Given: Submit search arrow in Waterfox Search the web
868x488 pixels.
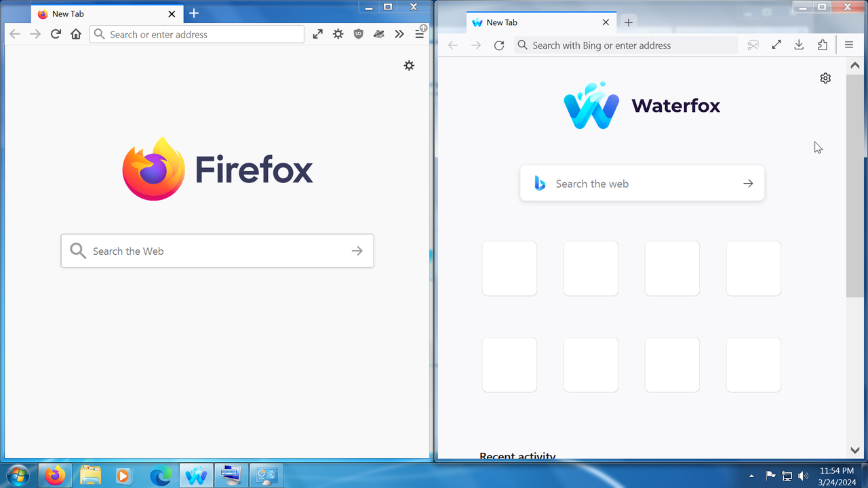Looking at the screenshot, I should tap(748, 183).
